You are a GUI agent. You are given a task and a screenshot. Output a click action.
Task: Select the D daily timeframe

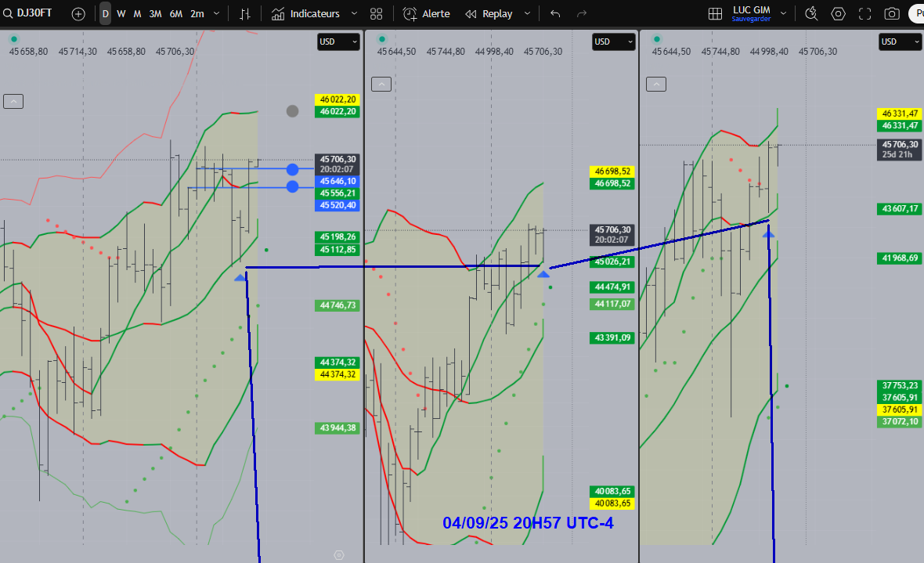[105, 13]
